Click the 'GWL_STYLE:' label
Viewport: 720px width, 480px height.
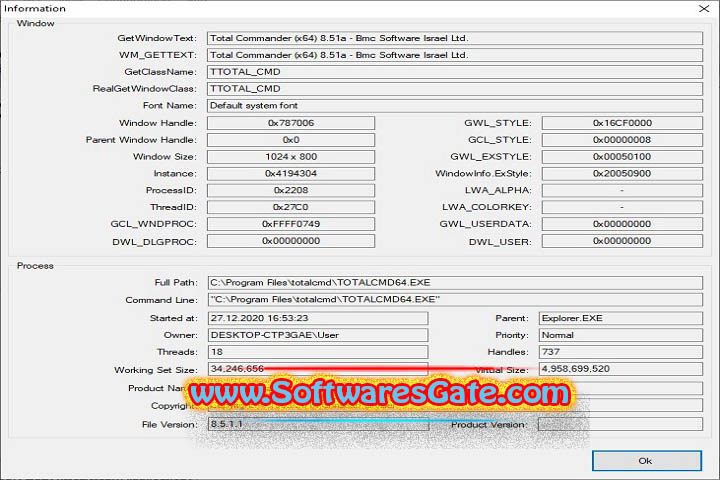click(498, 123)
